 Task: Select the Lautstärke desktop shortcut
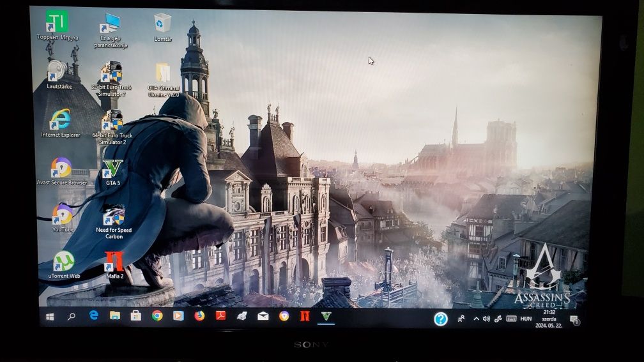(x=59, y=75)
